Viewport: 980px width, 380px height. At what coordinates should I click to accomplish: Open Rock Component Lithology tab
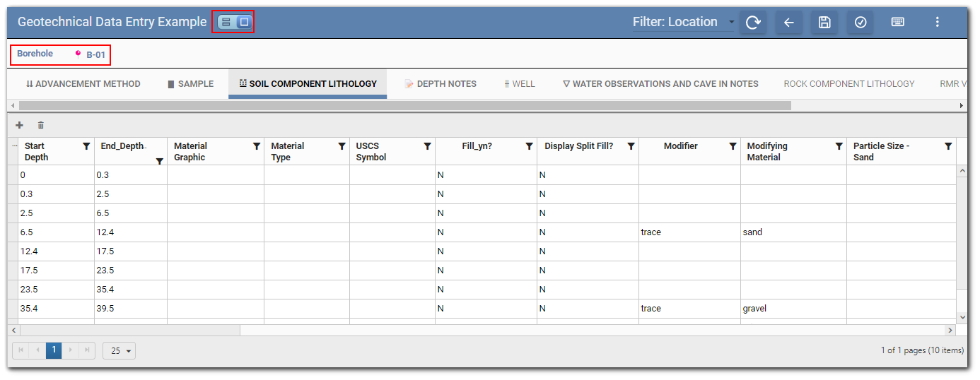pos(849,83)
